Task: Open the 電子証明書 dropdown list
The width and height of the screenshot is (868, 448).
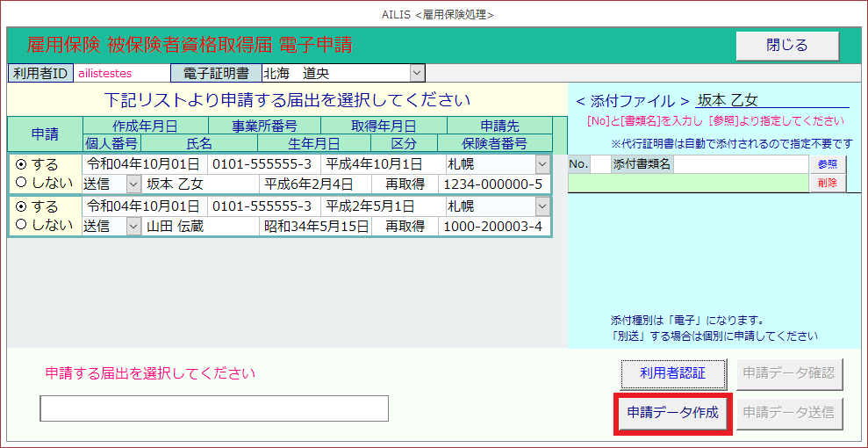Action: 417,73
